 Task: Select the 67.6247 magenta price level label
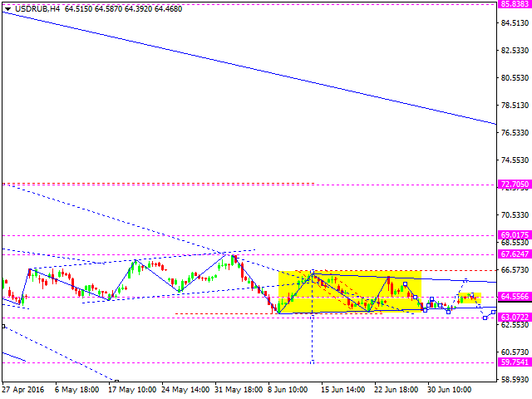coord(515,254)
